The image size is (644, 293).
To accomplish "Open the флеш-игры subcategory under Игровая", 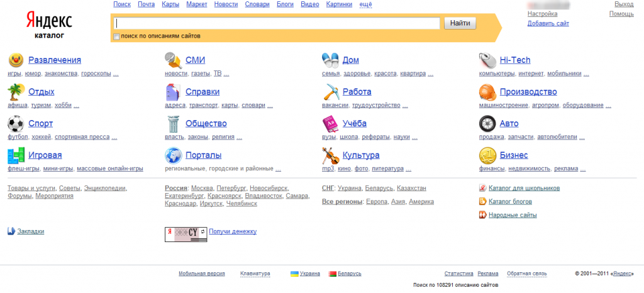I will click(x=23, y=169).
